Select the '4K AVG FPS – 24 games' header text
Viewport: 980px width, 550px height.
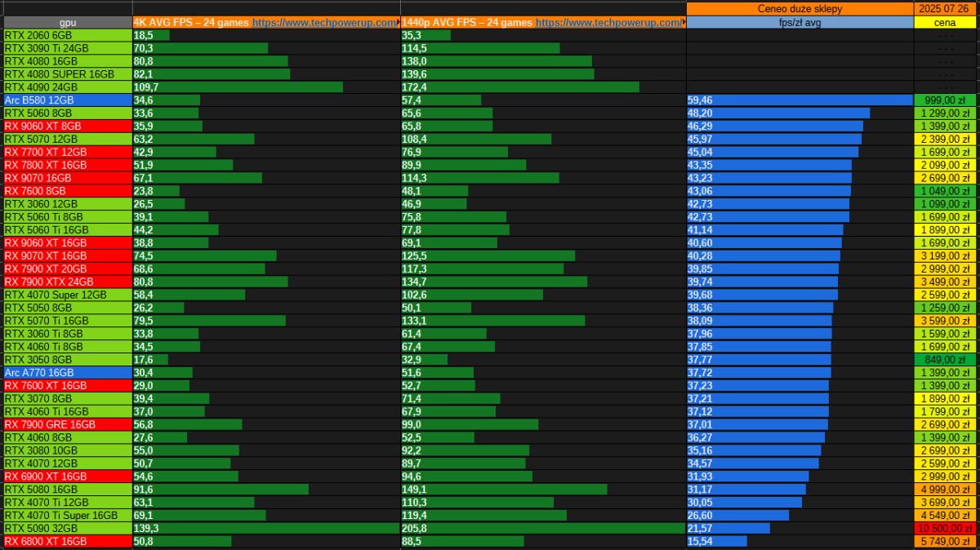(191, 23)
